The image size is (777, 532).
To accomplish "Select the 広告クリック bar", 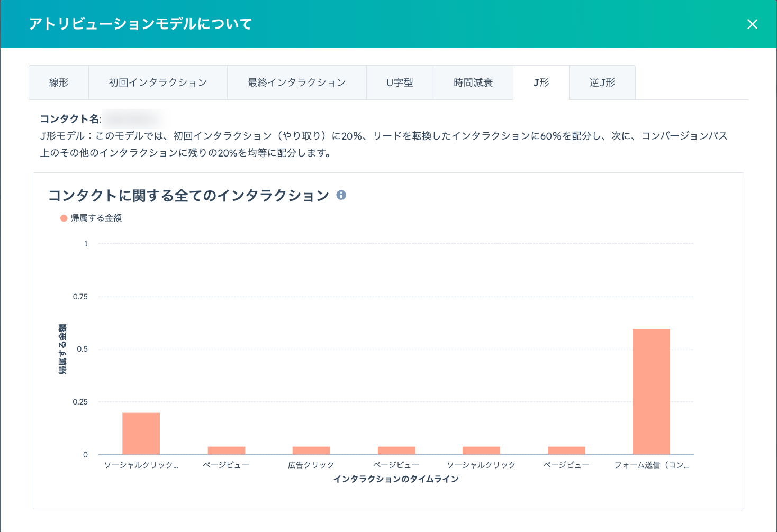I will point(311,451).
